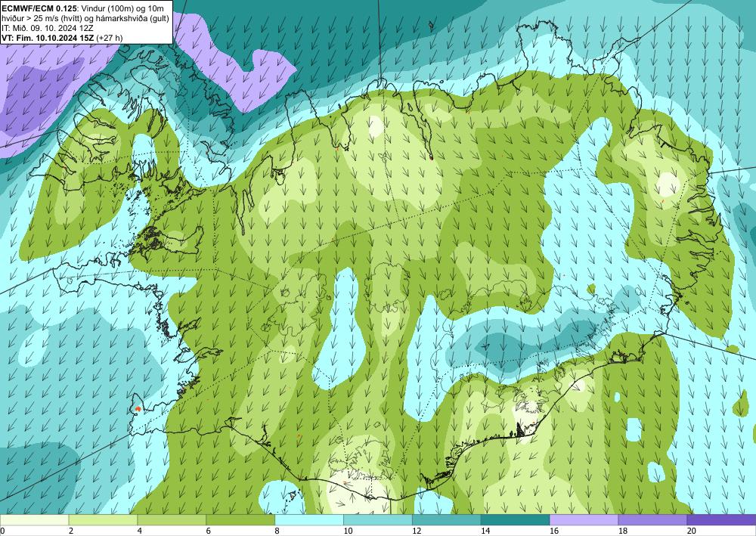The height and width of the screenshot is (536, 756).
Task: Click the legend scale label '18'
Action: pos(622,531)
